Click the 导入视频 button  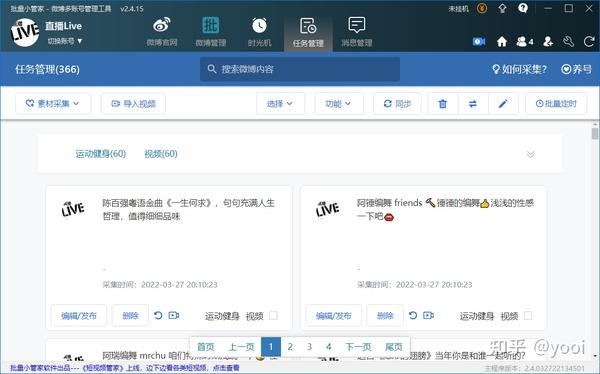133,103
